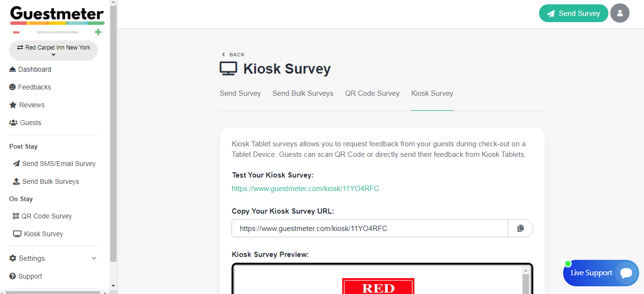This screenshot has width=644, height=294.
Task: Click the QR Code Survey grid icon
Action: click(16, 216)
